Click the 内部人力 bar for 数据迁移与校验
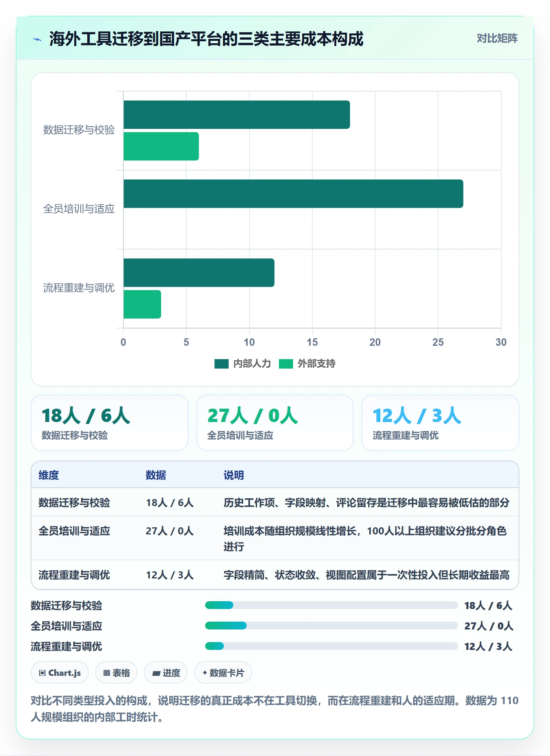The image size is (550, 756). click(236, 115)
